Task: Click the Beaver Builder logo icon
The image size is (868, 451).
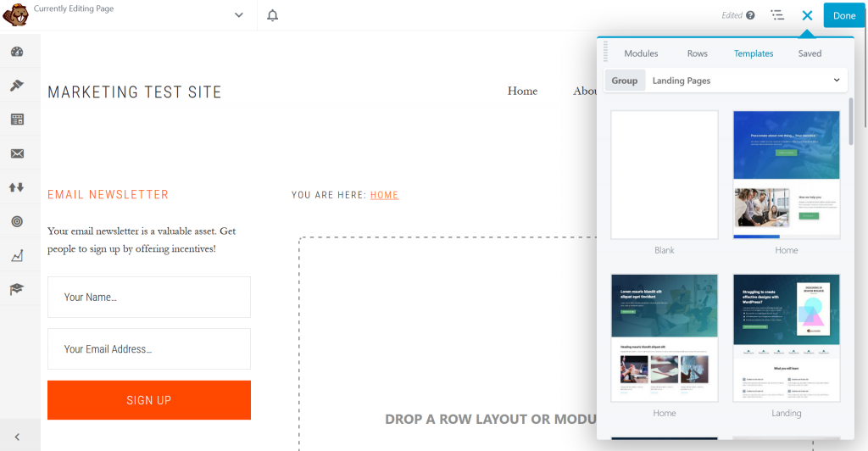Action: point(15,14)
